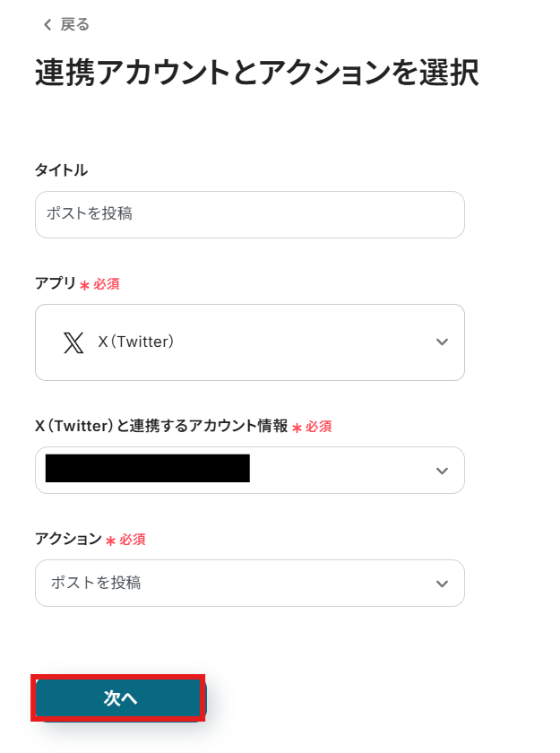Viewport: 560px width, 753px height.
Task: Click the 必須 marker beside アカウント情報
Action: pos(319,428)
